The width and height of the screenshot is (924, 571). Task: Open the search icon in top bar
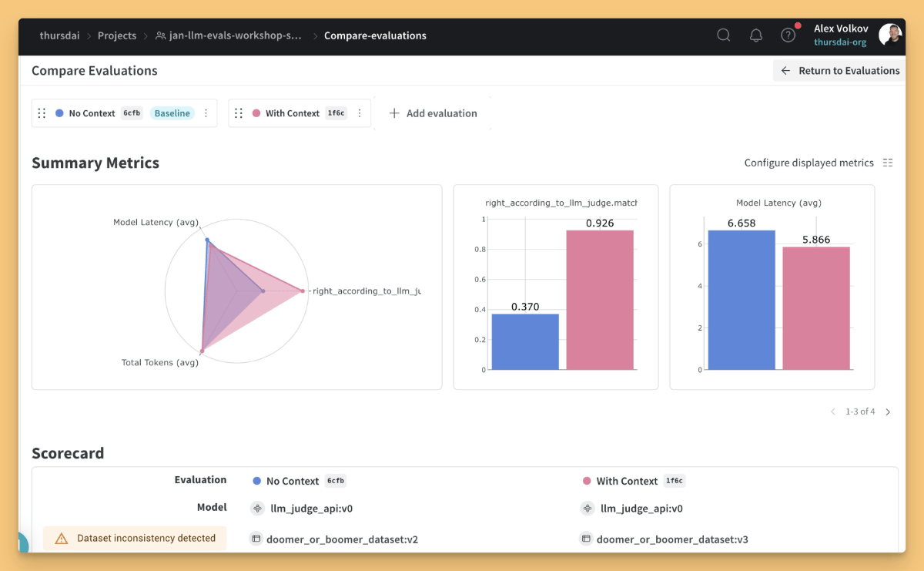(724, 35)
